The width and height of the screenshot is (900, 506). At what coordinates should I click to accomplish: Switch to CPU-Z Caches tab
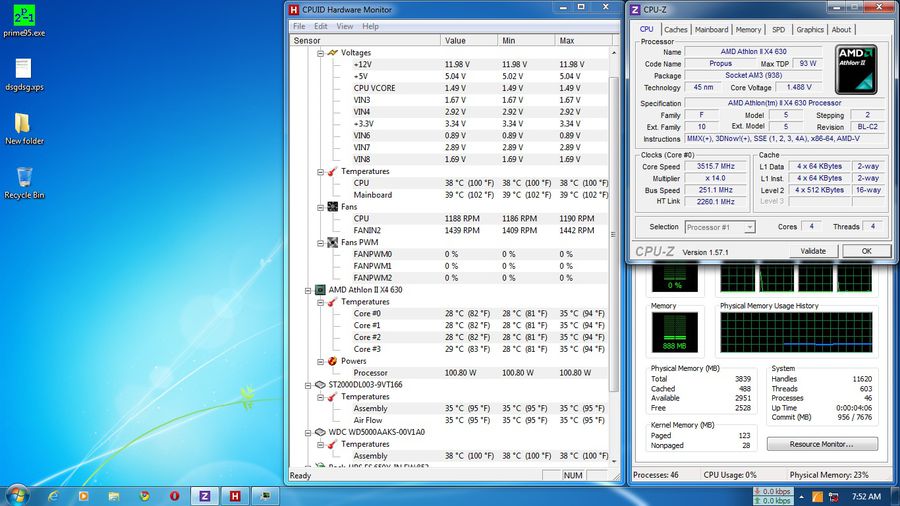(x=676, y=30)
